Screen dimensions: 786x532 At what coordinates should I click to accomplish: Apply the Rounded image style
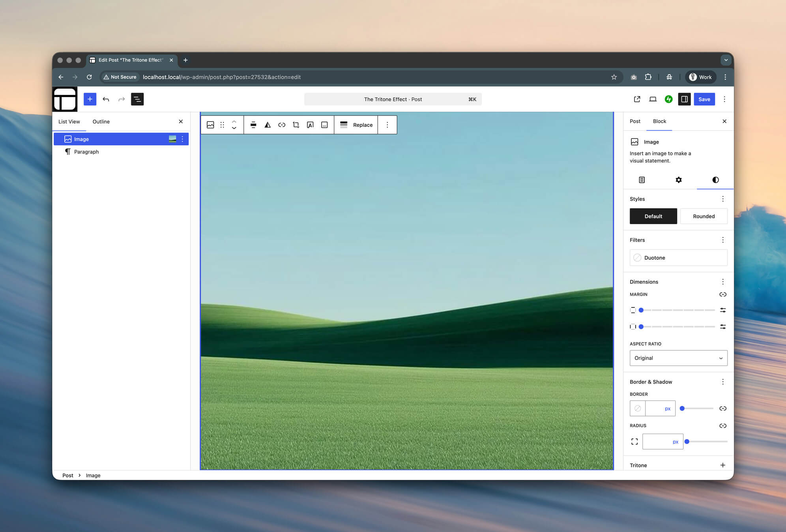click(x=704, y=216)
